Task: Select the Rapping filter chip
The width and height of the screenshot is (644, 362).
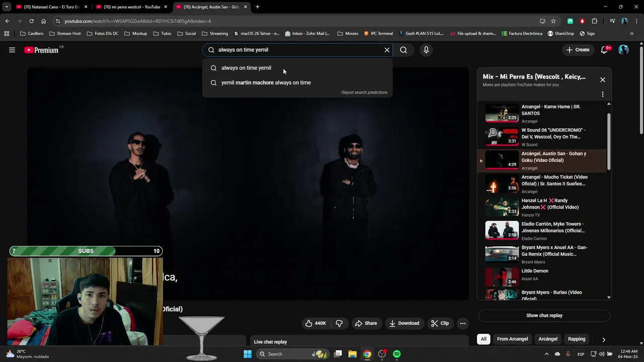Action: click(x=577, y=339)
